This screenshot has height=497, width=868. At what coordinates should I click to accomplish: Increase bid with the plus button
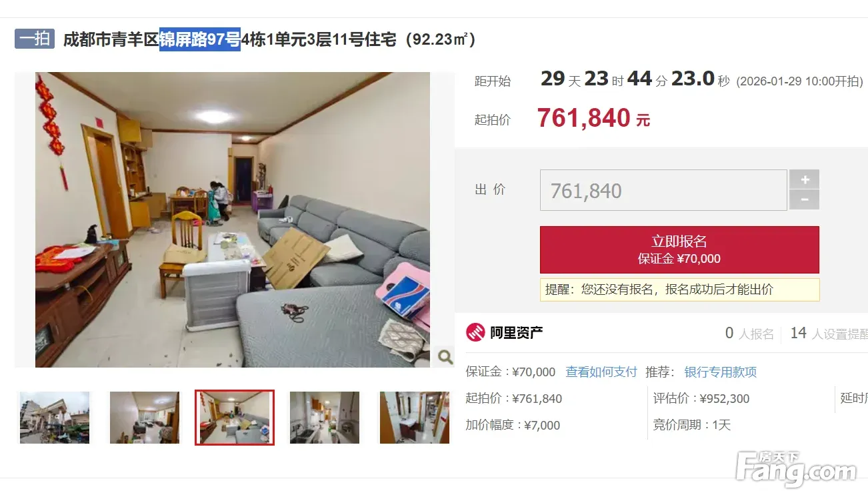pos(805,179)
